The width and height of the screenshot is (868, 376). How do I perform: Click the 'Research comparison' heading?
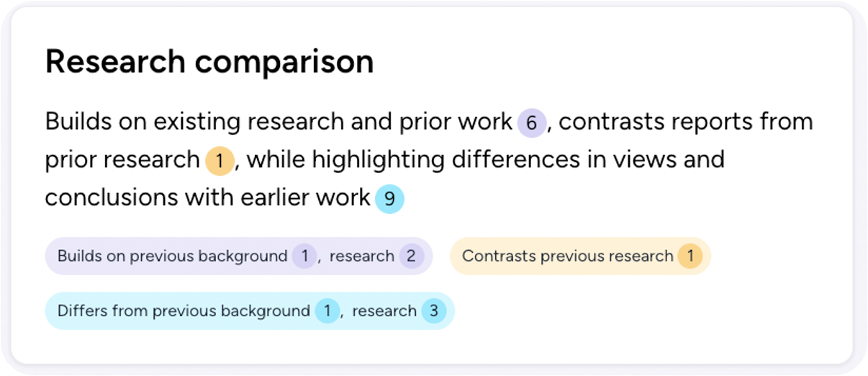click(x=209, y=62)
